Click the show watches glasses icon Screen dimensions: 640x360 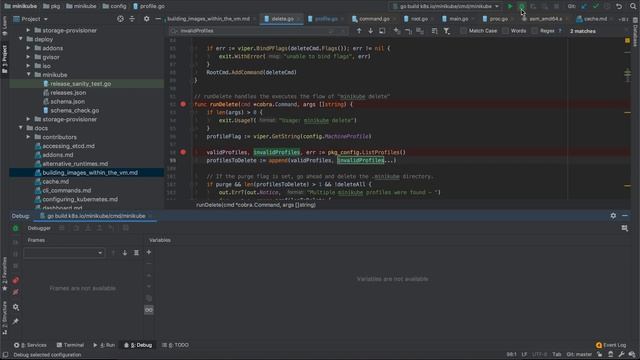click(149, 310)
